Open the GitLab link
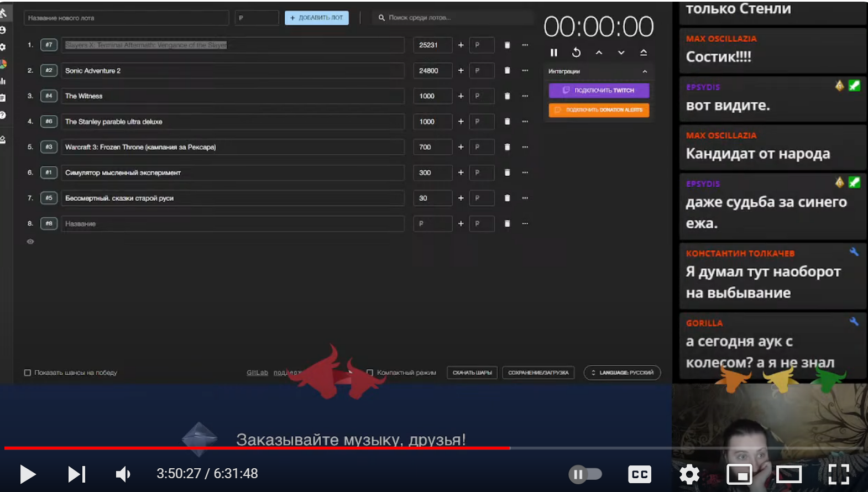868x492 pixels. point(257,373)
